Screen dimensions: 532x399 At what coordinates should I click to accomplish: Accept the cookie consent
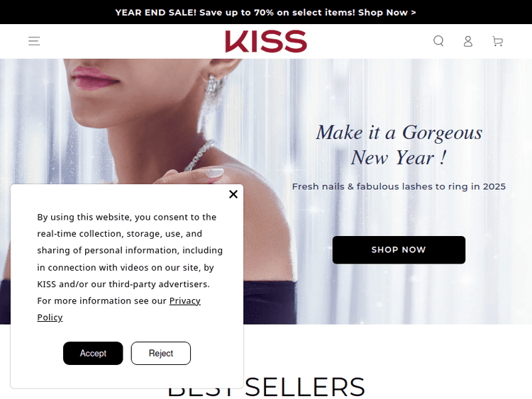click(x=93, y=353)
